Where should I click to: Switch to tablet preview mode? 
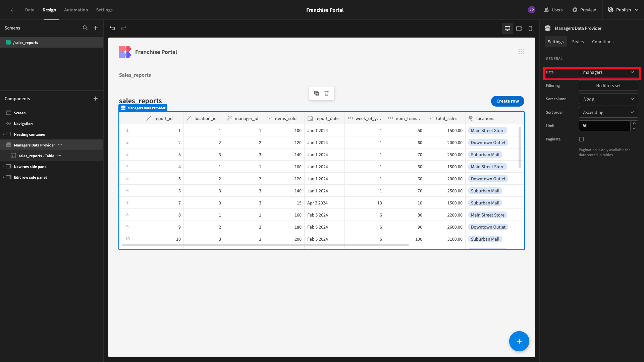(519, 28)
